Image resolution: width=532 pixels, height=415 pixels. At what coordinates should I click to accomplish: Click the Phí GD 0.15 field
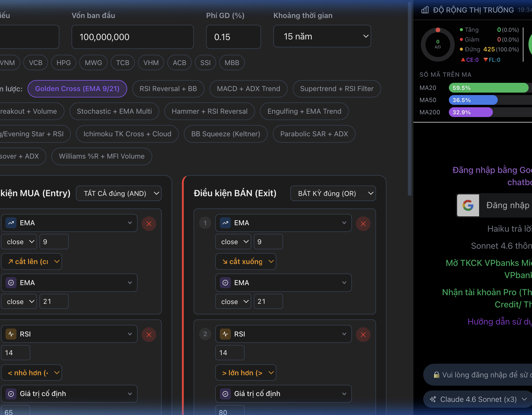(233, 37)
